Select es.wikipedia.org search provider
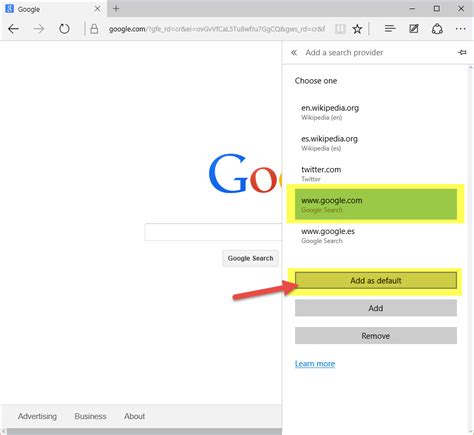Screen dimensions: 474x435 click(376, 143)
